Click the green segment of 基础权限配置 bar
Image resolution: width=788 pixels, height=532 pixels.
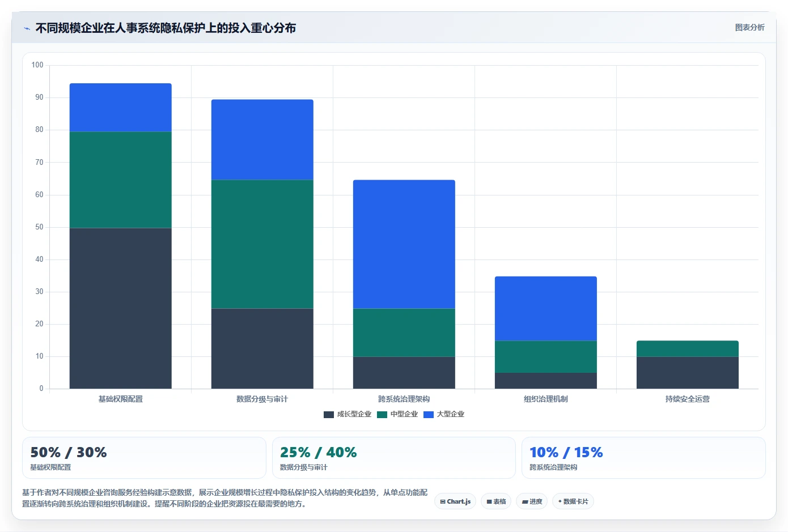coord(121,180)
